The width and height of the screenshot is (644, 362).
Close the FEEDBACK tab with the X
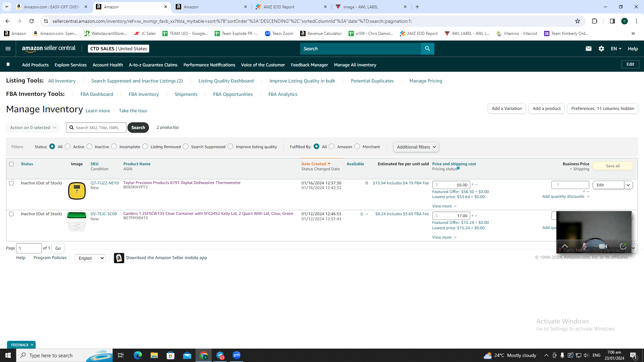32,345
